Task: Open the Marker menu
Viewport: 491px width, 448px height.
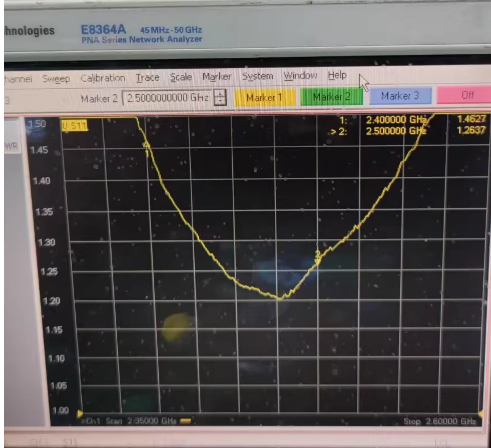Action: tap(217, 76)
